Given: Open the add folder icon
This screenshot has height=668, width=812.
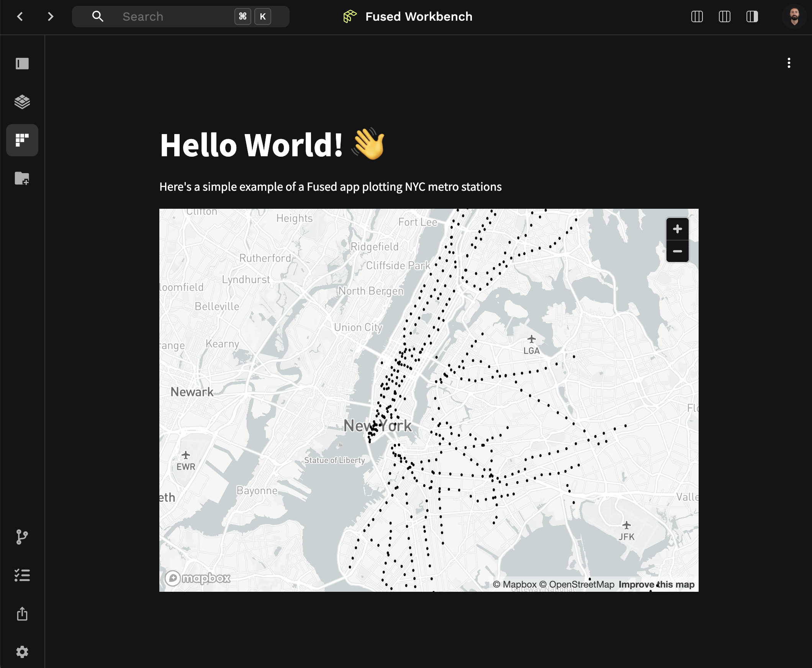Looking at the screenshot, I should click(x=22, y=178).
